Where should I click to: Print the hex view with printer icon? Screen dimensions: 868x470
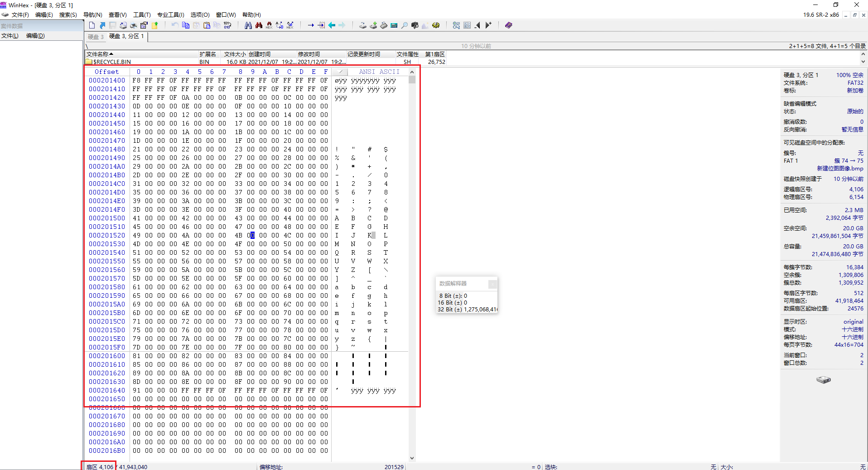(133, 25)
